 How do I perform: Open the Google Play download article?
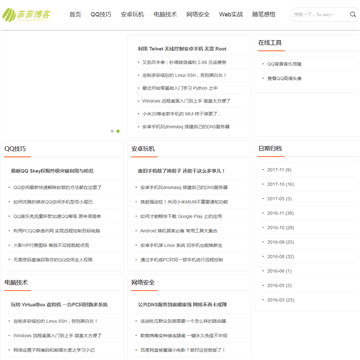181,216
